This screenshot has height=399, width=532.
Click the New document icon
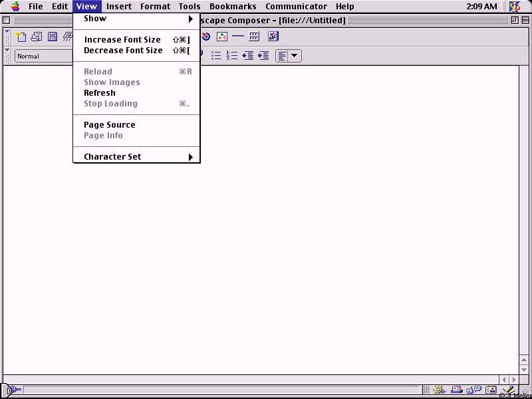(x=21, y=37)
